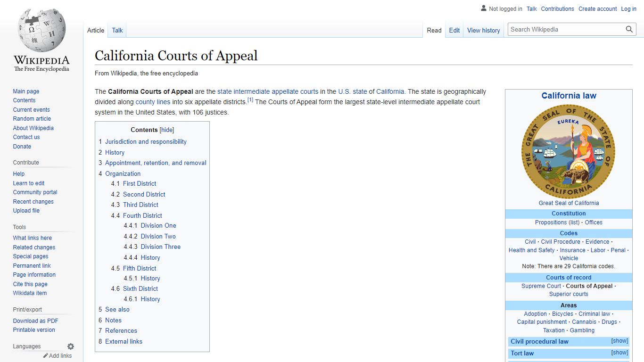644x362 pixels.
Task: Open the Great Seal of California image
Action: (x=569, y=152)
